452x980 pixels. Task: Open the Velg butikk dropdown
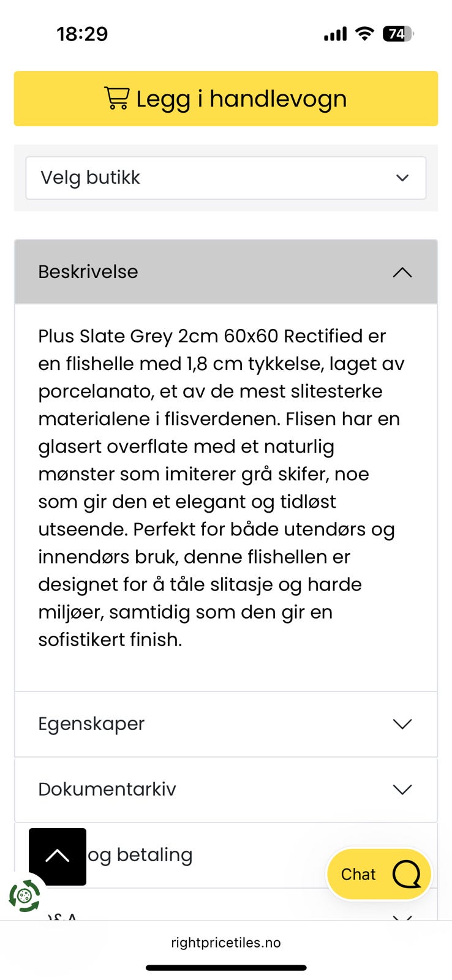[226, 178]
